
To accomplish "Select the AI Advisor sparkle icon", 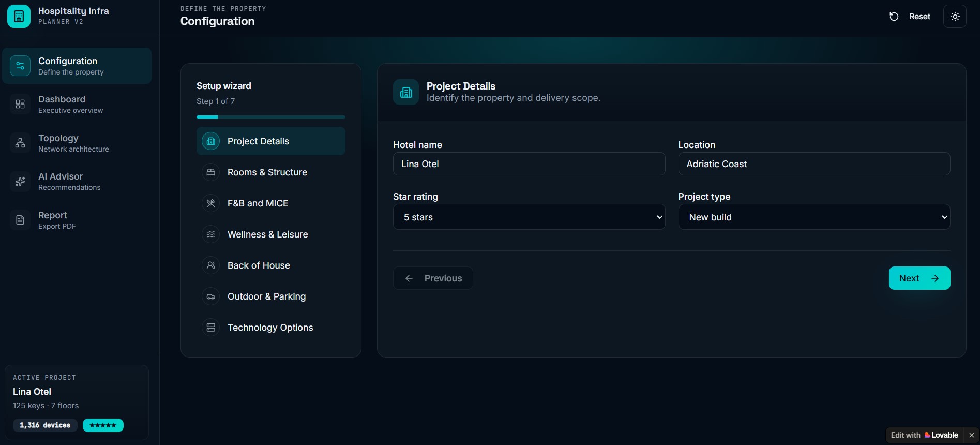I will pos(20,182).
